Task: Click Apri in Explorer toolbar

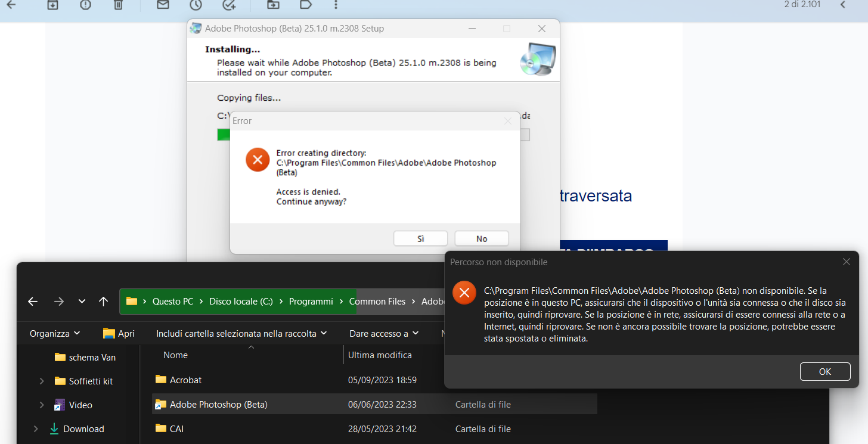Action: (119, 333)
